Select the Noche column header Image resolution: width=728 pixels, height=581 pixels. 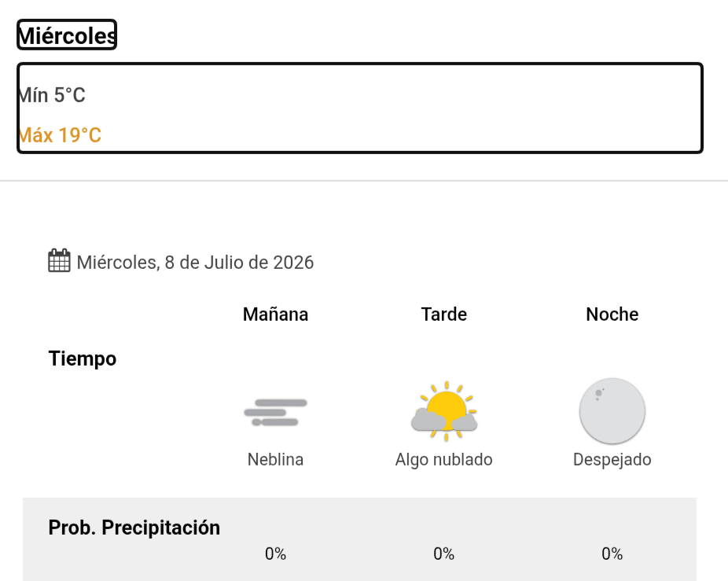(612, 314)
